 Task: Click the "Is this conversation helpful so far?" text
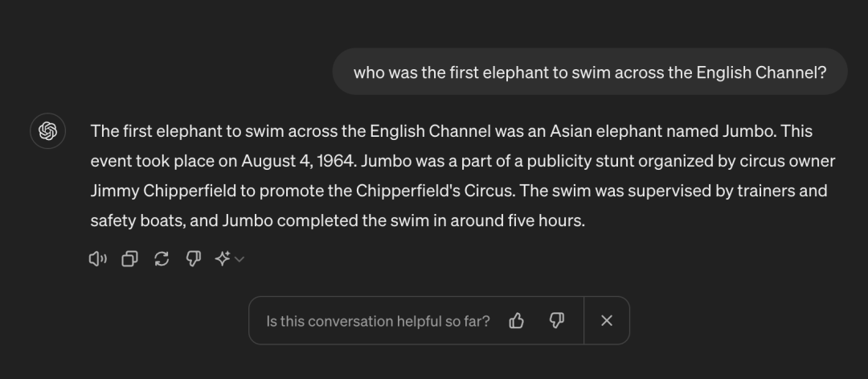(378, 321)
